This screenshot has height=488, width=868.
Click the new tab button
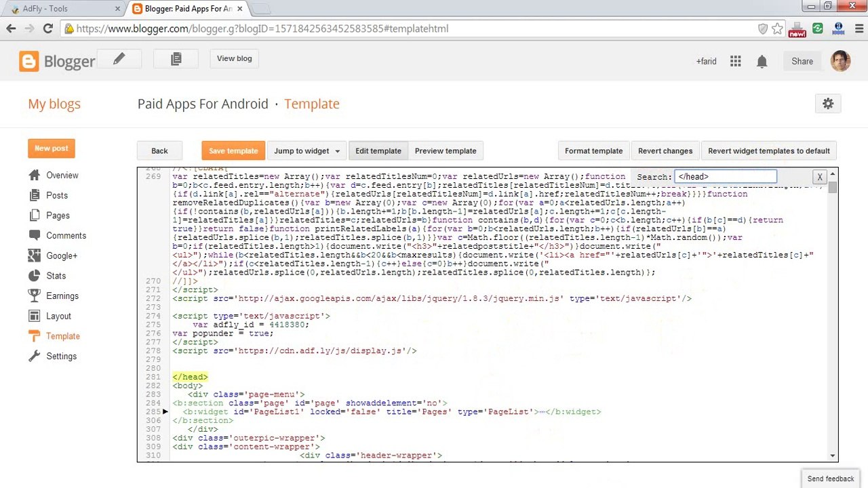(x=261, y=9)
